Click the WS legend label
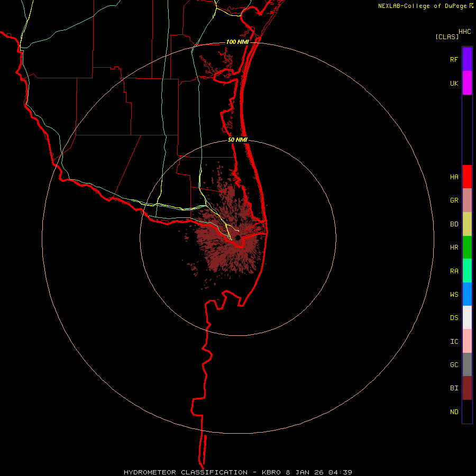 coord(454,294)
